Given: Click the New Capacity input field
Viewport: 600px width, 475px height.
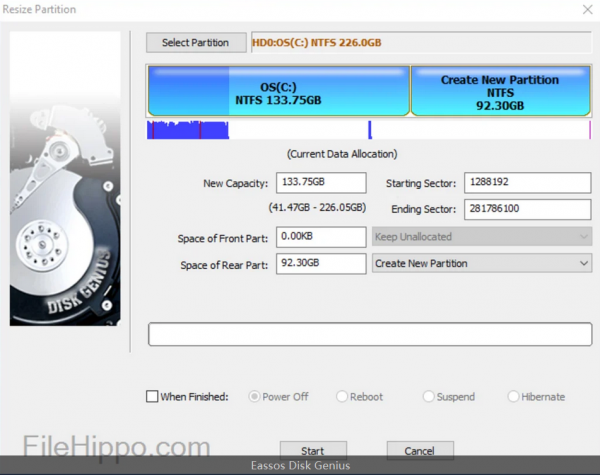Looking at the screenshot, I should [x=319, y=183].
